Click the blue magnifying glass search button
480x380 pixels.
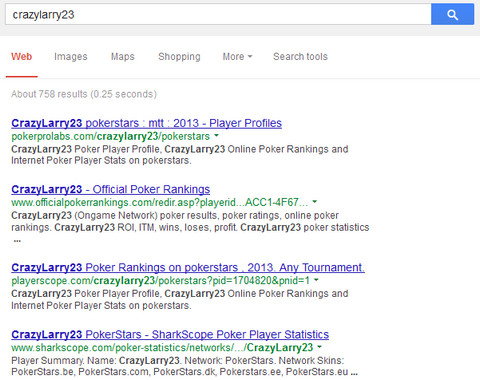[452, 14]
